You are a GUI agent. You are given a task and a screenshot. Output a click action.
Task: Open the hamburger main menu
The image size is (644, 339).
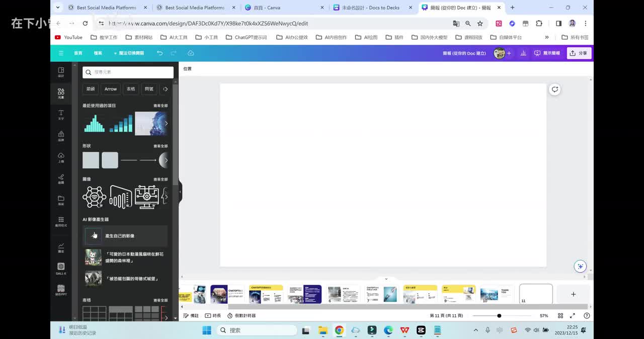61,53
